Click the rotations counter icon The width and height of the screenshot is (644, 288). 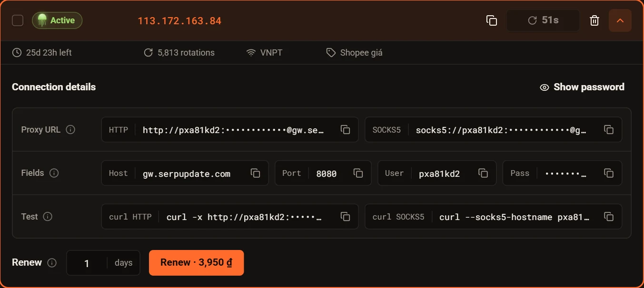pos(149,53)
